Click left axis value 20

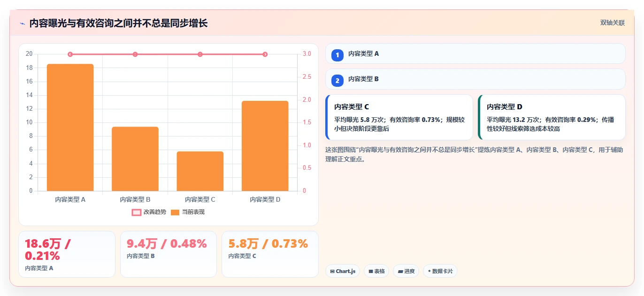29,54
